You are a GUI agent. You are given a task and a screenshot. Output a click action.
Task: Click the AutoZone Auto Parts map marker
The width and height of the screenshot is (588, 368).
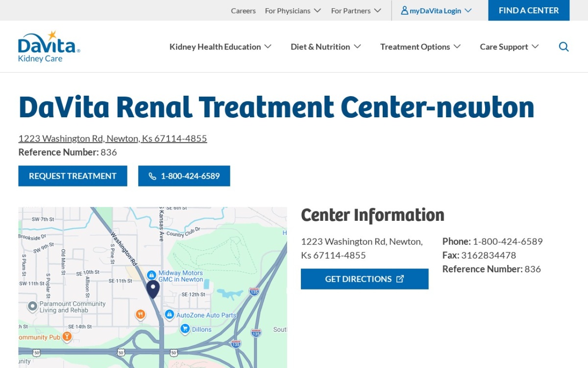point(169,314)
